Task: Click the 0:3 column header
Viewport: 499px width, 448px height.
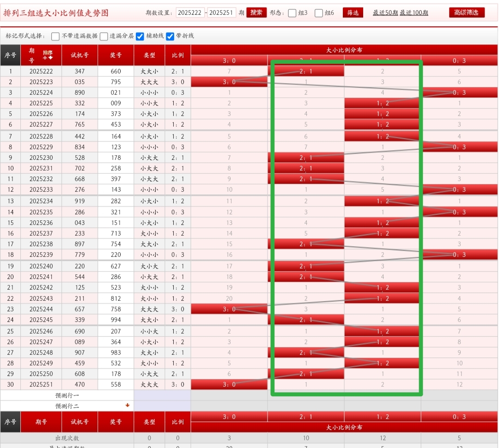Action: 459,61
